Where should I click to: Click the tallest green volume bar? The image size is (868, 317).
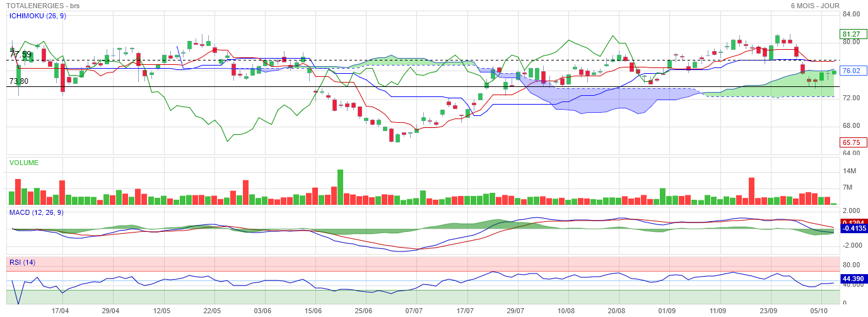pos(341,187)
